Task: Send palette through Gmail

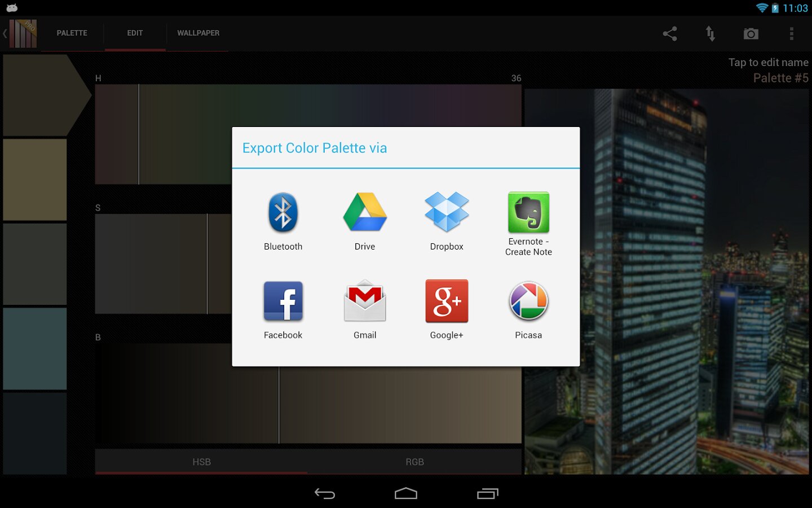Action: pyautogui.click(x=365, y=310)
